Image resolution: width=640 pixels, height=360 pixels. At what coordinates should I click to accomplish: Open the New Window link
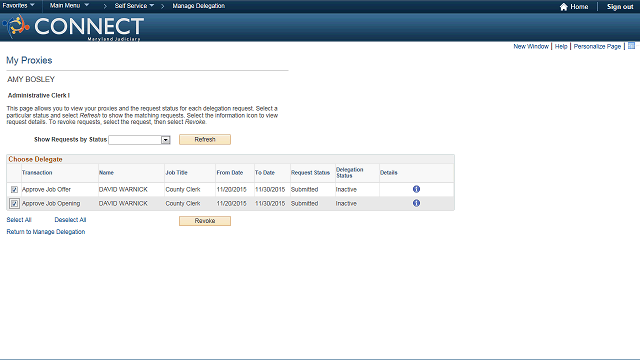tap(531, 47)
